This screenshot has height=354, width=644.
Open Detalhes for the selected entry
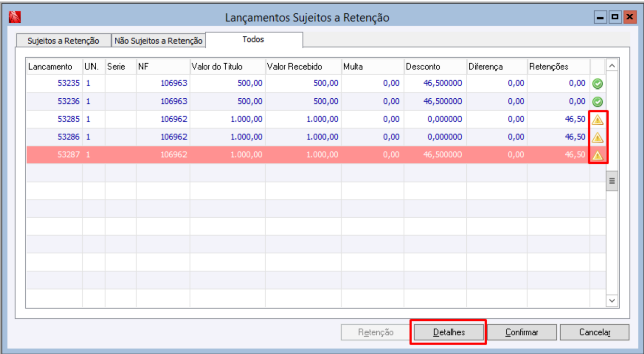[448, 332]
